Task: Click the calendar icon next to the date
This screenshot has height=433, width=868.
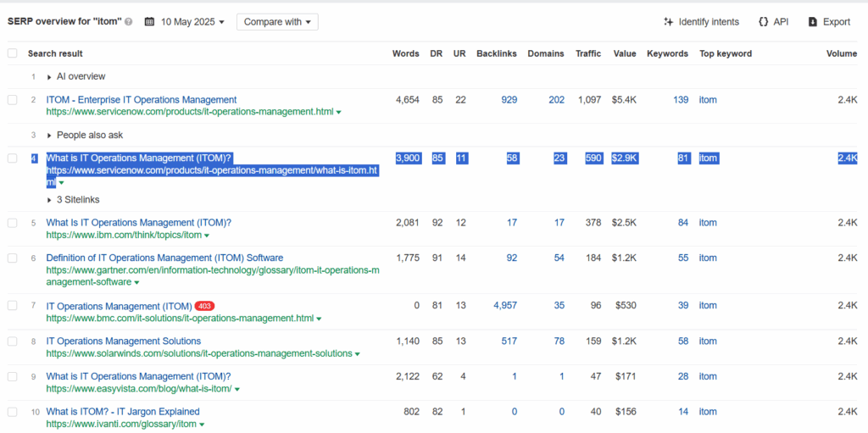Action: click(x=149, y=21)
